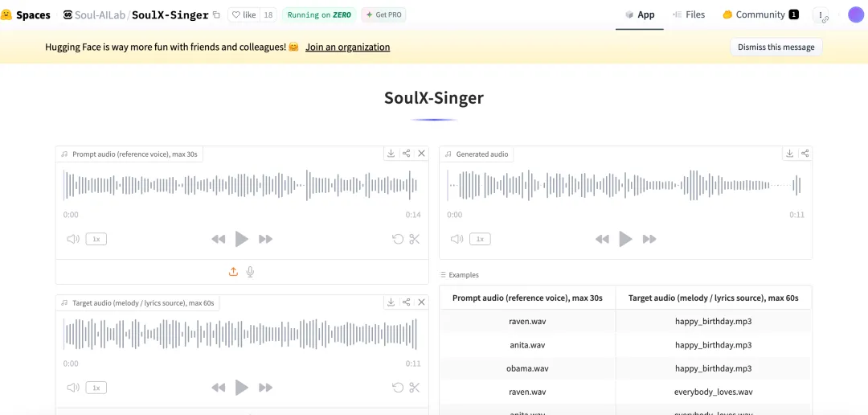The width and height of the screenshot is (868, 415).
Task: Seek within prompt audio waveform
Action: point(241,185)
